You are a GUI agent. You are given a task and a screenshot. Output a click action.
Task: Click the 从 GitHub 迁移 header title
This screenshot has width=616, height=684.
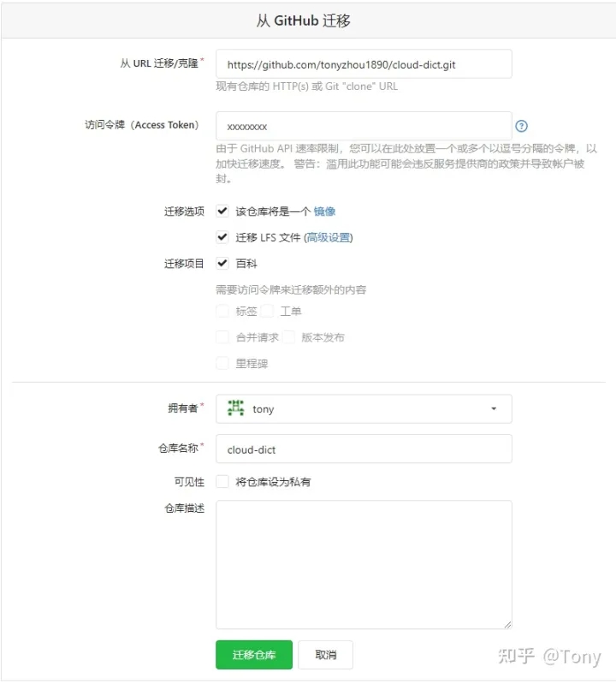click(x=304, y=21)
